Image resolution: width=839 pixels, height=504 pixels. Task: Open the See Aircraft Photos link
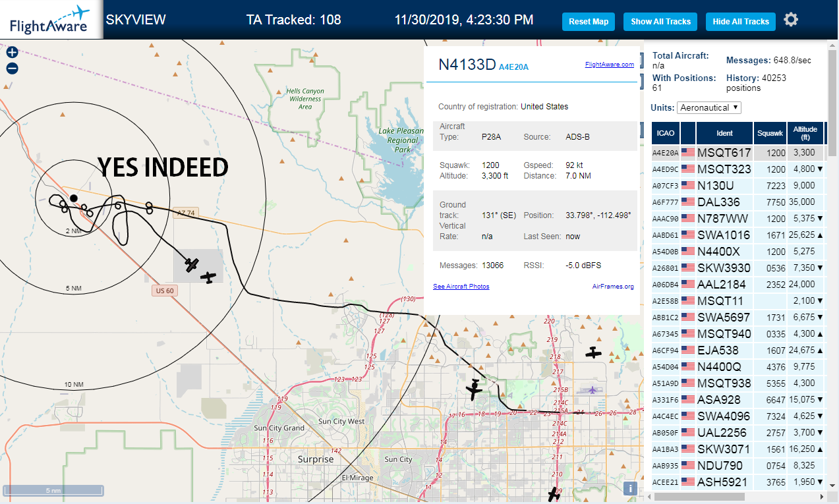(x=461, y=287)
